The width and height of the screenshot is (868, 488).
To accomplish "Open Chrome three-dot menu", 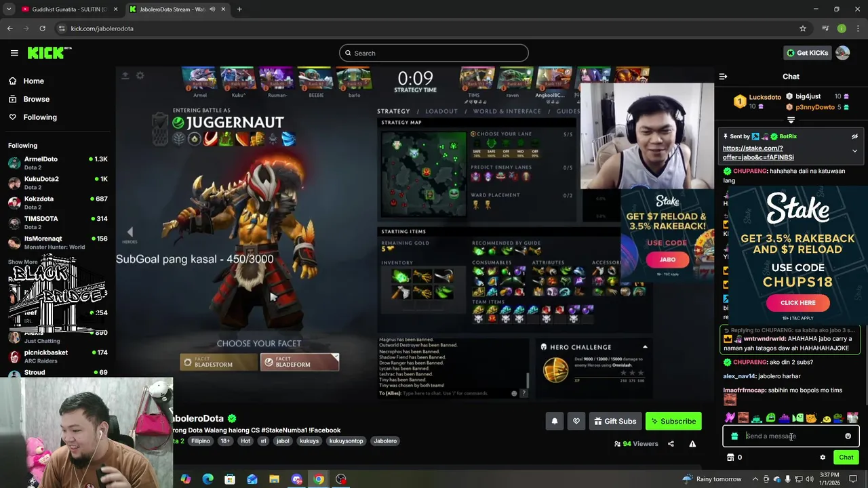I will (859, 28).
